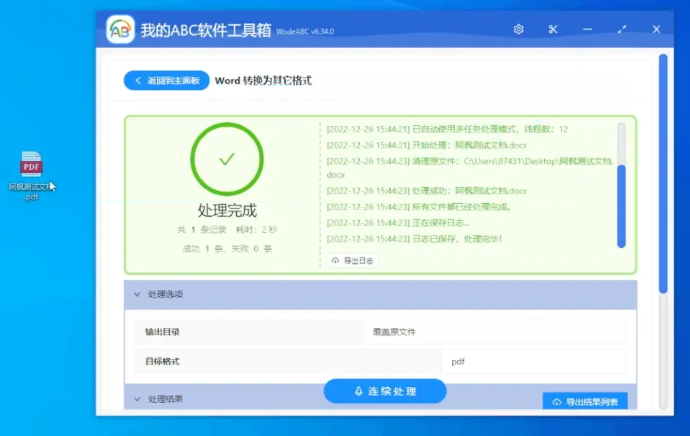The height and width of the screenshot is (436, 690).
Task: Click log line 开始处理 docx entry
Action: [426, 145]
